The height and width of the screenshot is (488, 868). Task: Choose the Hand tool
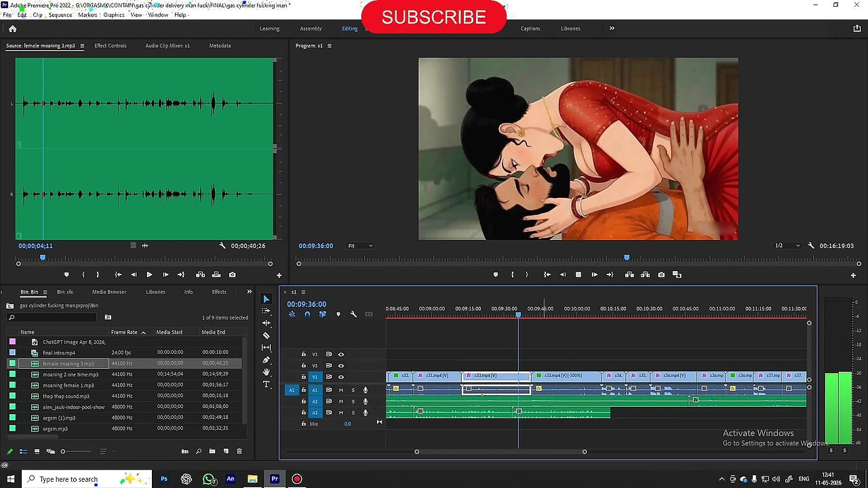(x=266, y=372)
